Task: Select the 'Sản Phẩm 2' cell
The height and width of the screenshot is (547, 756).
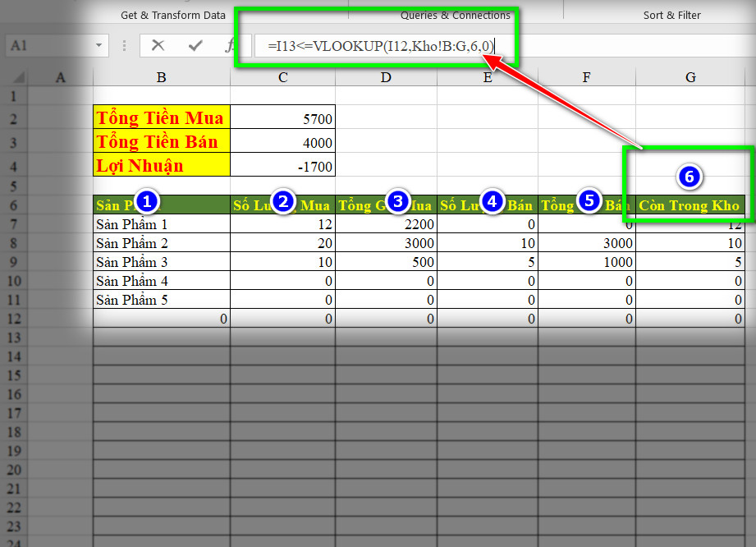Action: (162, 242)
